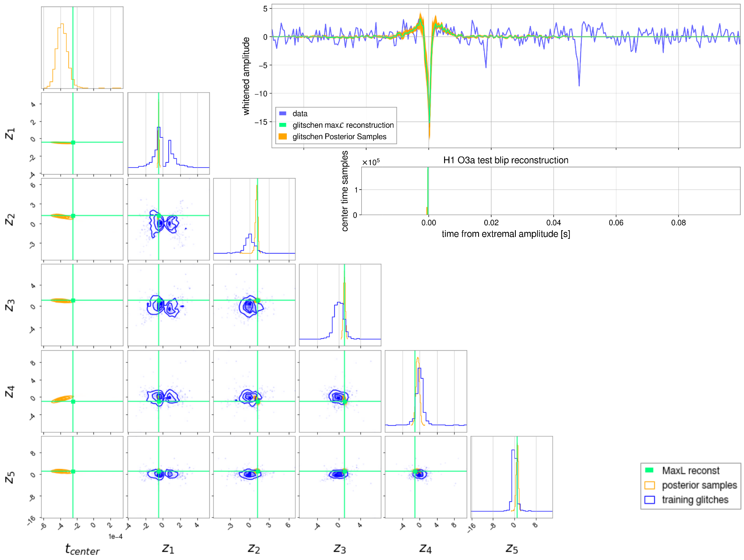The width and height of the screenshot is (744, 560).
Task: Click the 'time from extremal amplitude [s]' label
Action: coord(506,234)
